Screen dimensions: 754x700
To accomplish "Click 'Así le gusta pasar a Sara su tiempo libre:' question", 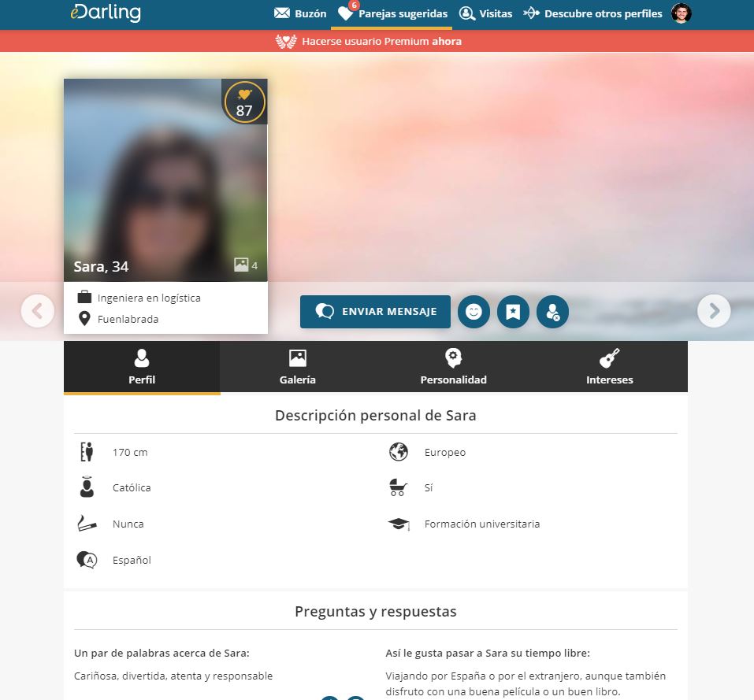I will pos(488,653).
